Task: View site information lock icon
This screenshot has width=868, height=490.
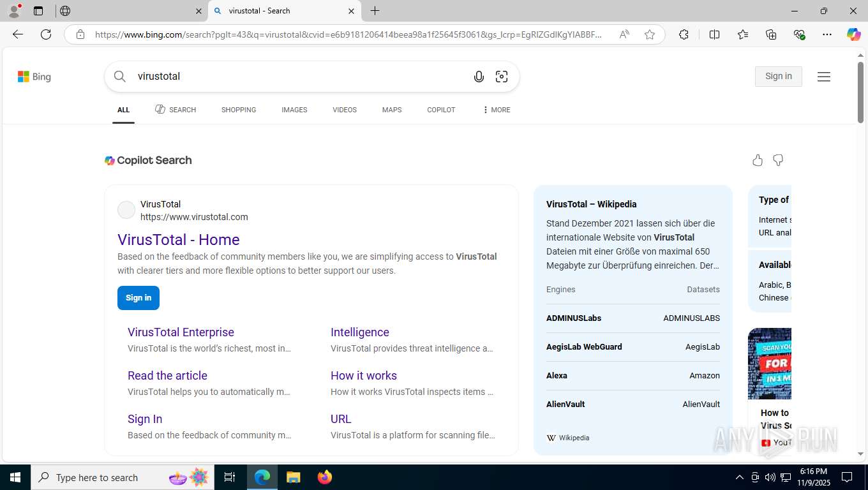Action: tap(80, 34)
